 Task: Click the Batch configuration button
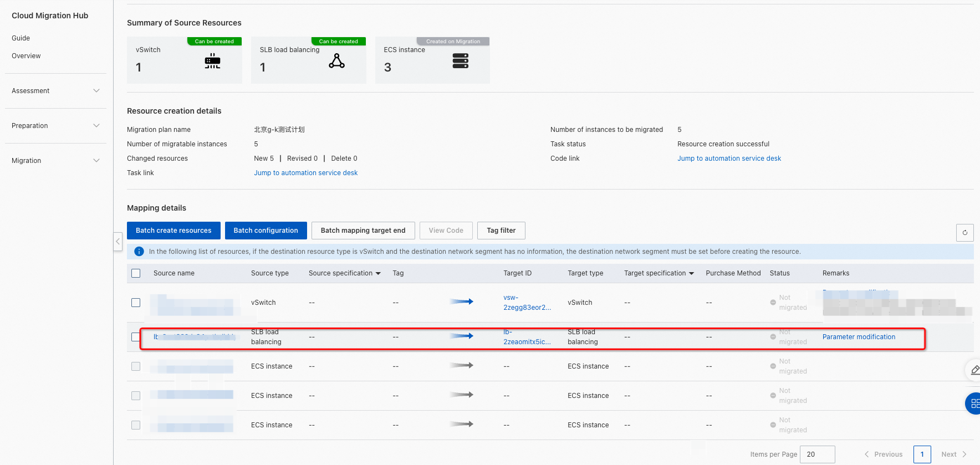click(x=266, y=231)
